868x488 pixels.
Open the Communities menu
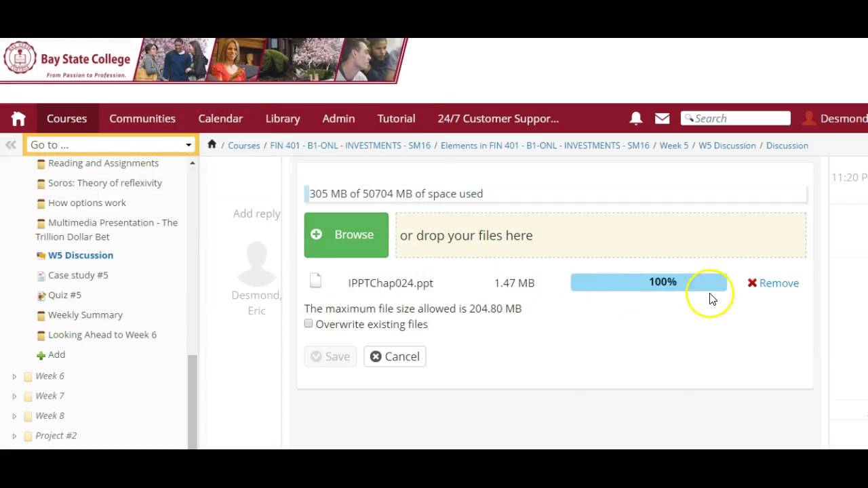click(x=142, y=119)
